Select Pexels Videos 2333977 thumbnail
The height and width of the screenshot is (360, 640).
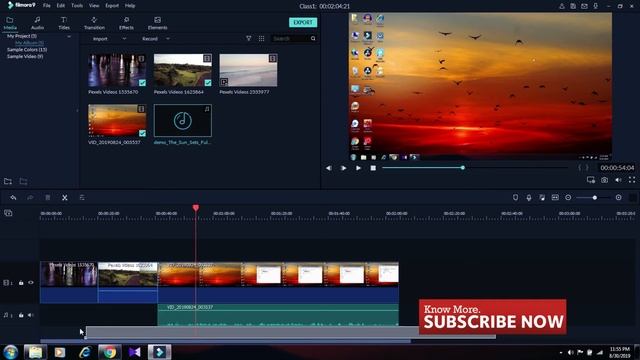248,70
